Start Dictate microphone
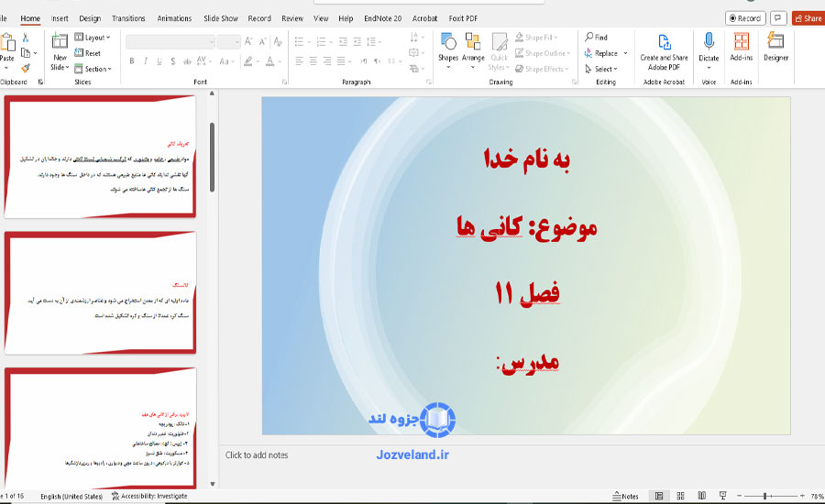Viewport: 825px width, 504px height. point(709,41)
